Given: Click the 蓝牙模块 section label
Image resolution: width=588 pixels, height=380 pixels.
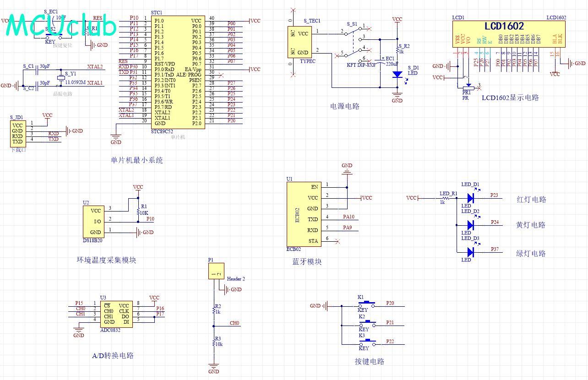Looking at the screenshot, I should tap(307, 262).
